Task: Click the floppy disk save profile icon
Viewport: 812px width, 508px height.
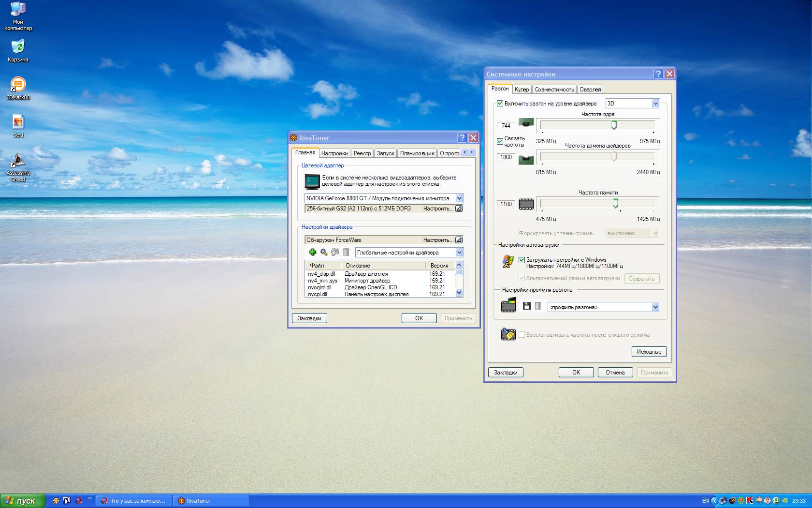Action: pos(527,306)
